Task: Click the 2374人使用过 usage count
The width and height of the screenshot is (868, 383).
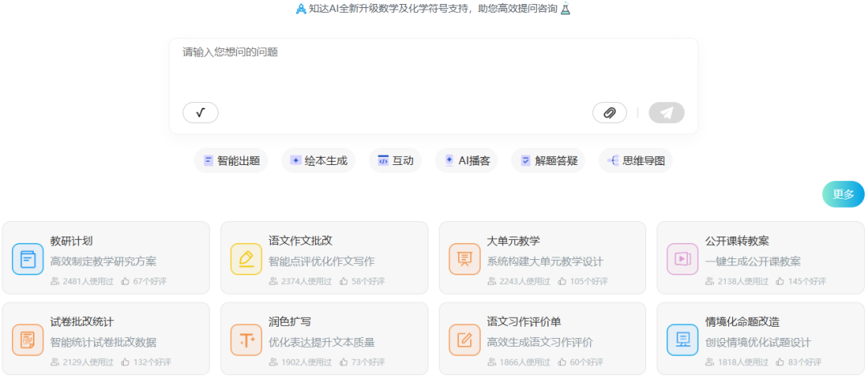Action: click(306, 281)
